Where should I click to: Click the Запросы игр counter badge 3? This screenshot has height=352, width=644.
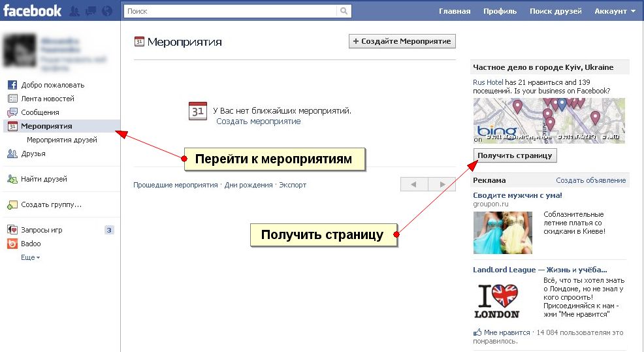tap(109, 230)
